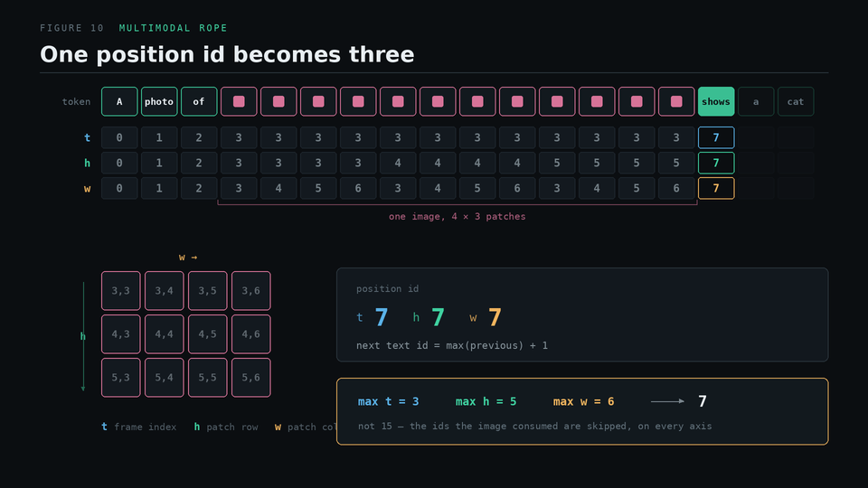The image size is (868, 488).
Task: Click the orange 'w' row label beside the table
Action: click(x=88, y=189)
